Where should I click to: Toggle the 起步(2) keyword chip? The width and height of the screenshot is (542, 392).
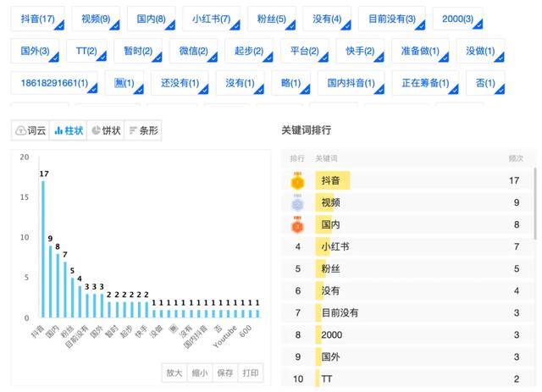click(x=249, y=51)
